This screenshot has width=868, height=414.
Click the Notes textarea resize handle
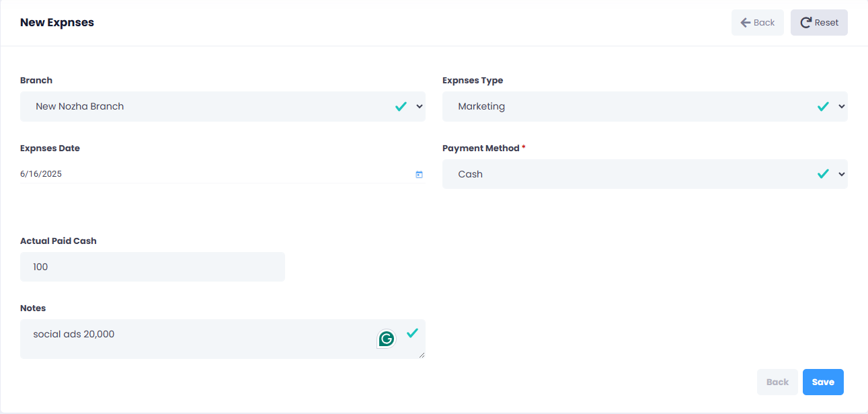[x=422, y=355]
